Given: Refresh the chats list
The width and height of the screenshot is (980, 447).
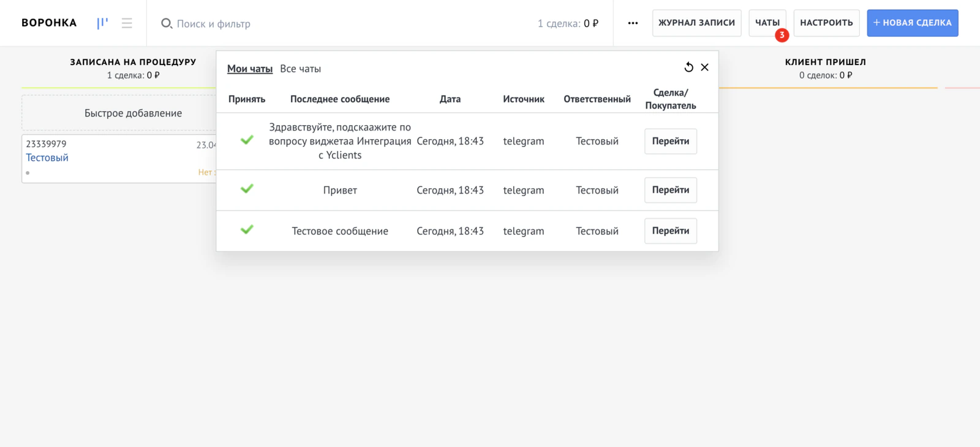Looking at the screenshot, I should [688, 67].
